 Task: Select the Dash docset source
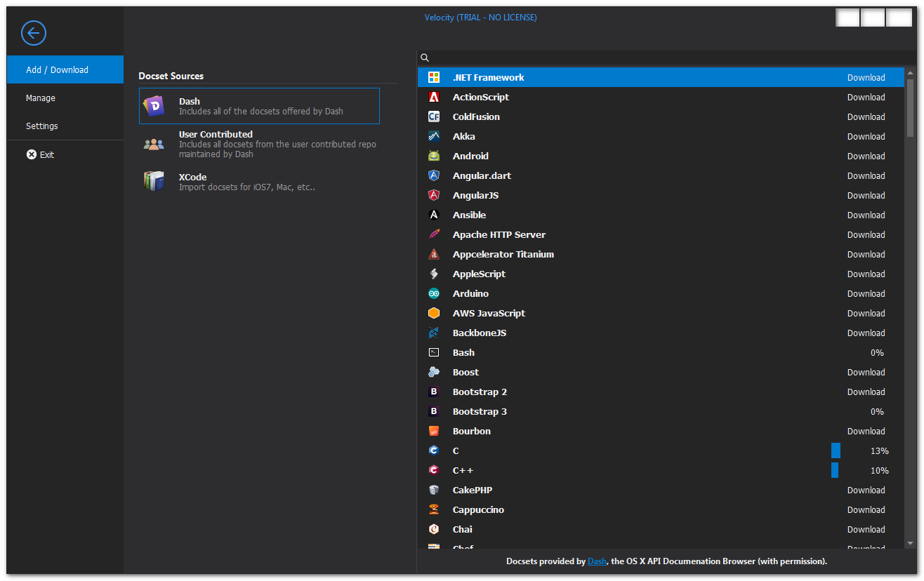(x=259, y=106)
